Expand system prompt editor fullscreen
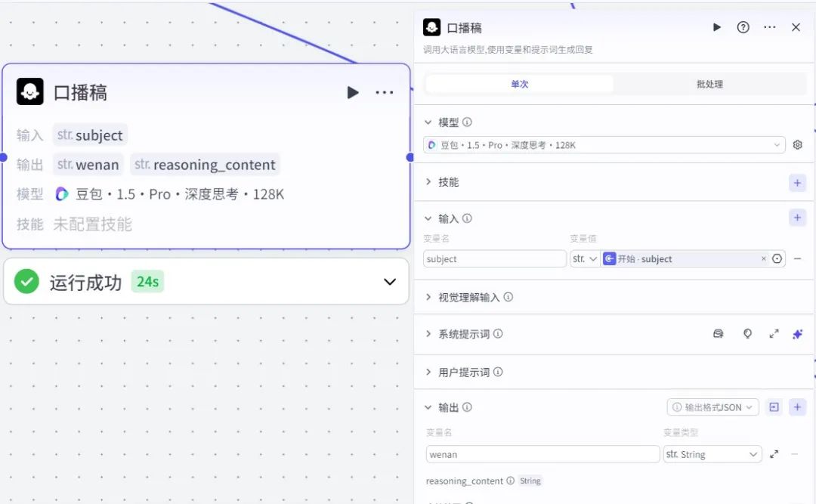Image resolution: width=816 pixels, height=504 pixels. 774,334
